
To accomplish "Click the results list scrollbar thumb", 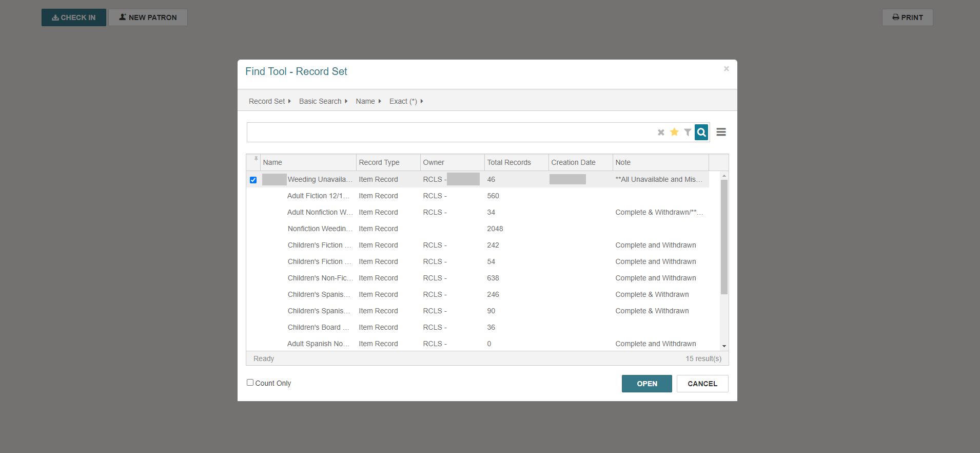I will point(724,237).
